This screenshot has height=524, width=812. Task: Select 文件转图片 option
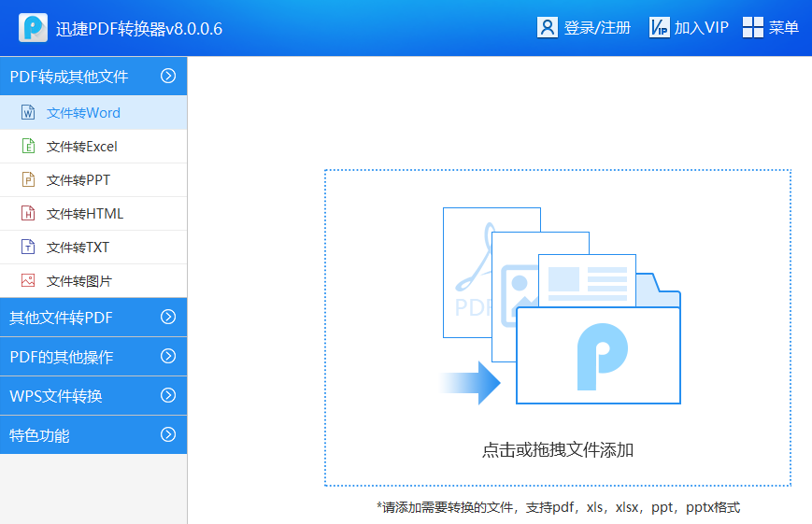pyautogui.click(x=93, y=281)
